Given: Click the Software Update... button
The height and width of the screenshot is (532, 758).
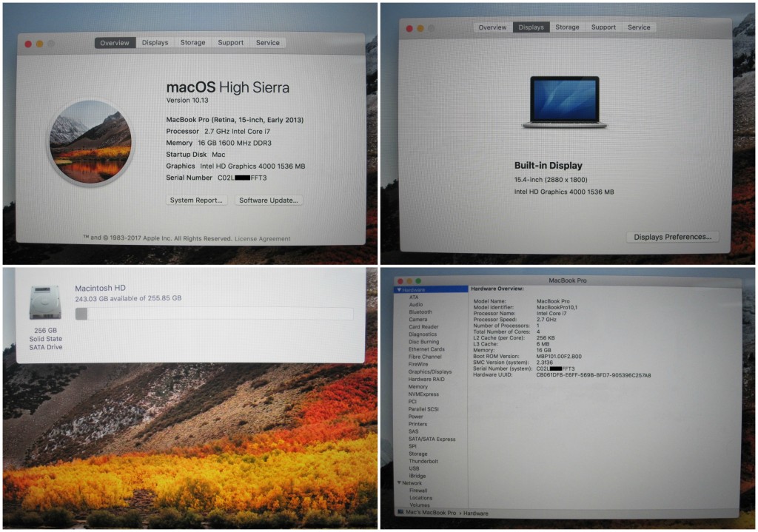Looking at the screenshot, I should click(x=269, y=200).
